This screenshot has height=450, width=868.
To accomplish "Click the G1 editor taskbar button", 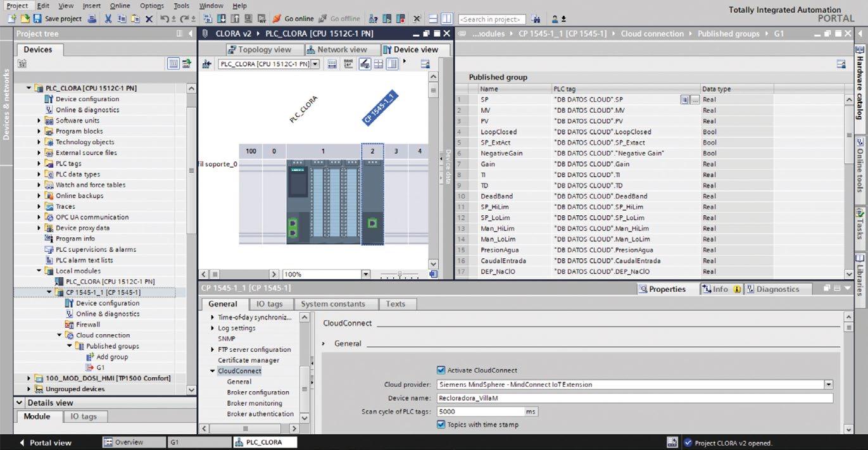I will pos(198,442).
